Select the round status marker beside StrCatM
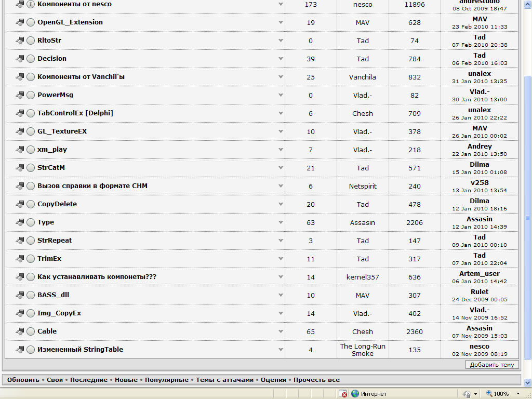This screenshot has width=532, height=399. tap(31, 168)
